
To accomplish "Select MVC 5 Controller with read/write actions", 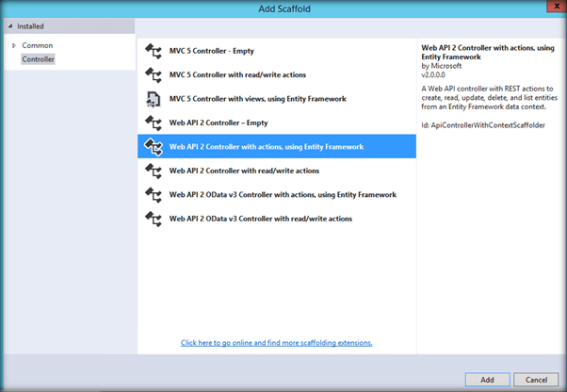I will (x=277, y=74).
